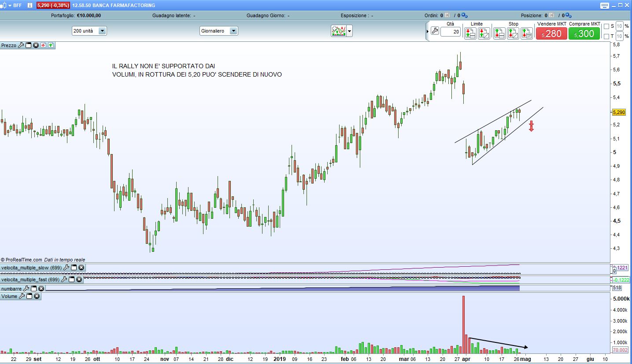Screen dimensions: 632x364
Task: Click Vendere MKT 5,280 button
Action: pyautogui.click(x=551, y=33)
